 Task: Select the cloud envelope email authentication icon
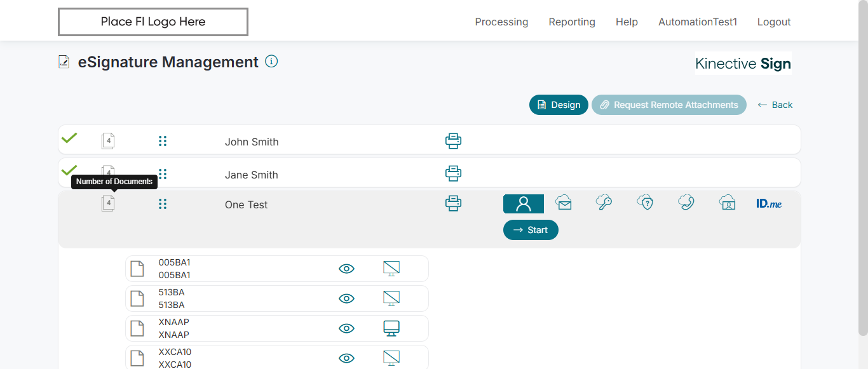[x=563, y=203]
